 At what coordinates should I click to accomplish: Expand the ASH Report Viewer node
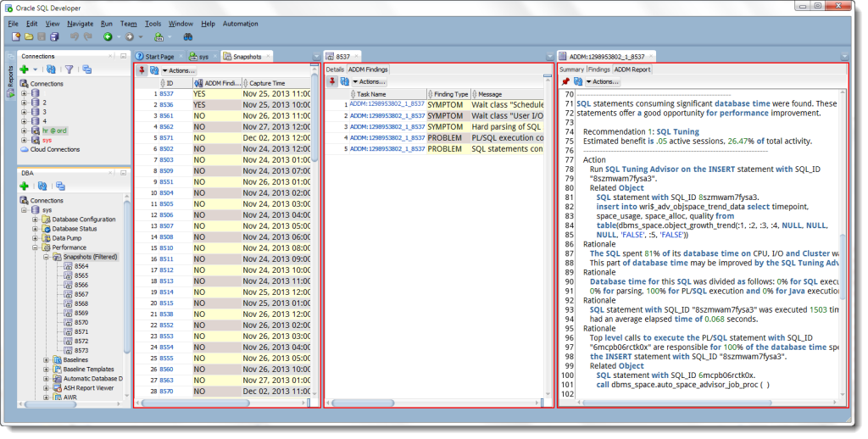click(x=46, y=388)
